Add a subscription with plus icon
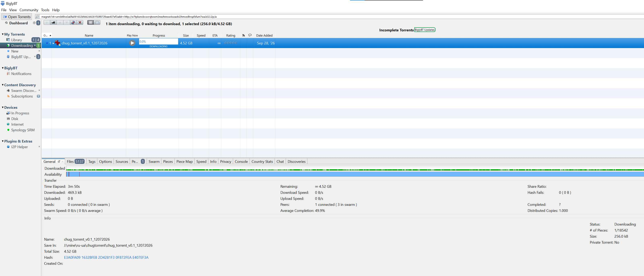This screenshot has height=276, width=644. click(38, 96)
